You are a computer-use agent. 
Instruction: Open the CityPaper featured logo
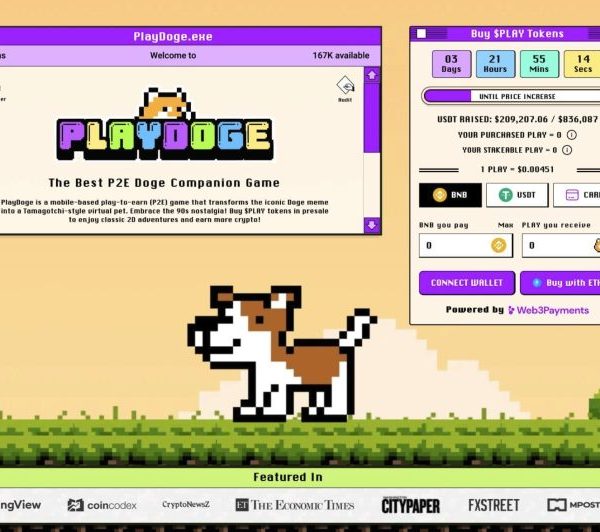pyautogui.click(x=410, y=505)
